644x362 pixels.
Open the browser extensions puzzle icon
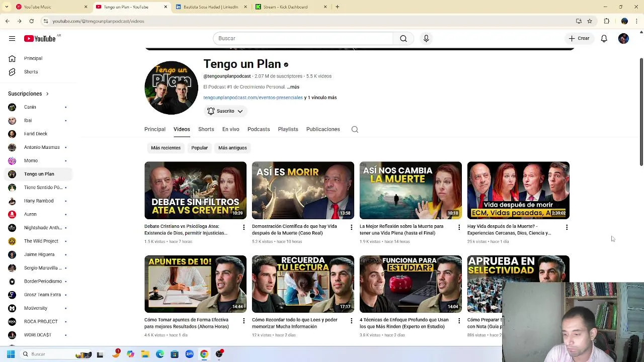coord(607,21)
